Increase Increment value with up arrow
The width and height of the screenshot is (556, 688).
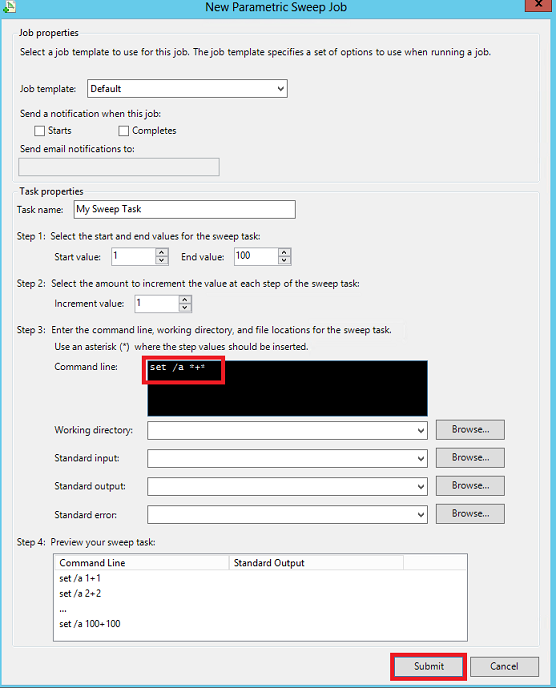click(x=185, y=300)
